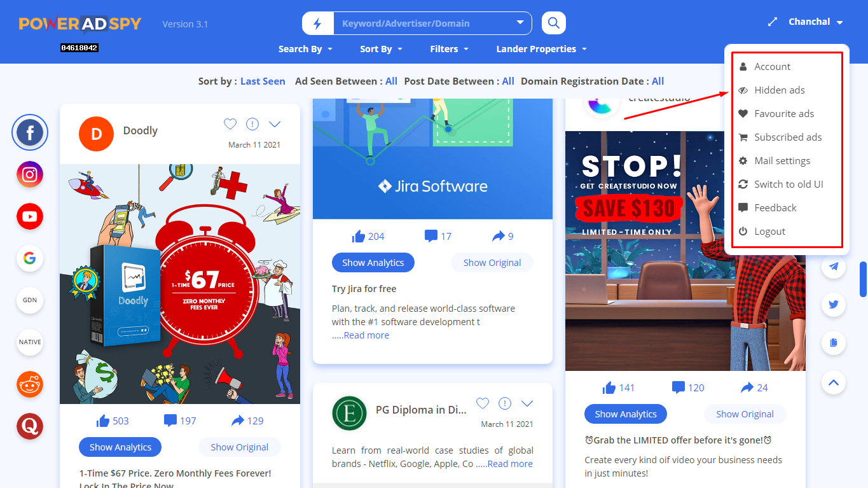Screen dimensions: 868x488
Task: Click the Doodly ad image thumbnail
Action: coord(180,284)
